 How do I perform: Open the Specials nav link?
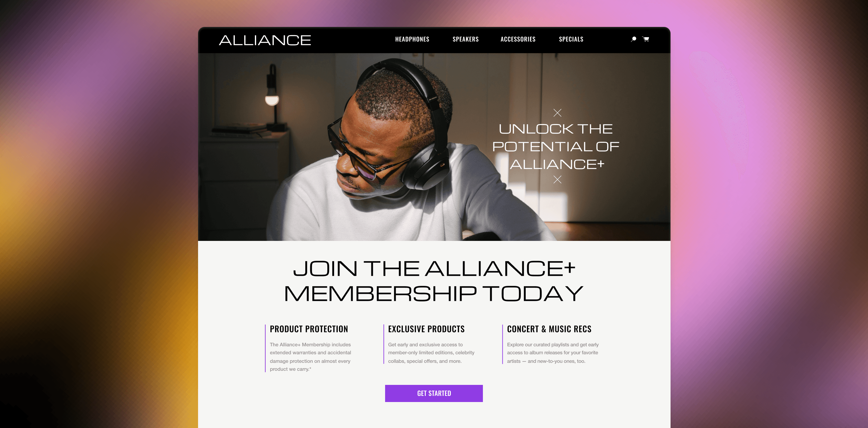pyautogui.click(x=571, y=39)
